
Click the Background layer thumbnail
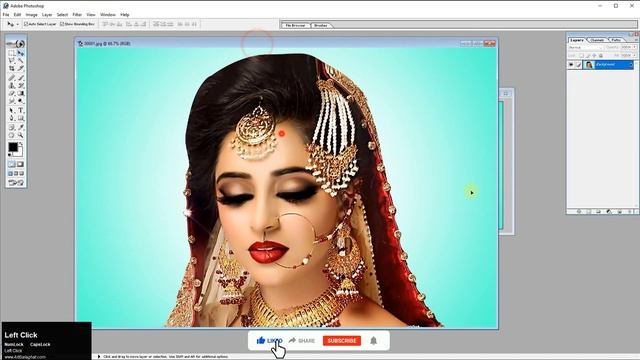[589, 64]
